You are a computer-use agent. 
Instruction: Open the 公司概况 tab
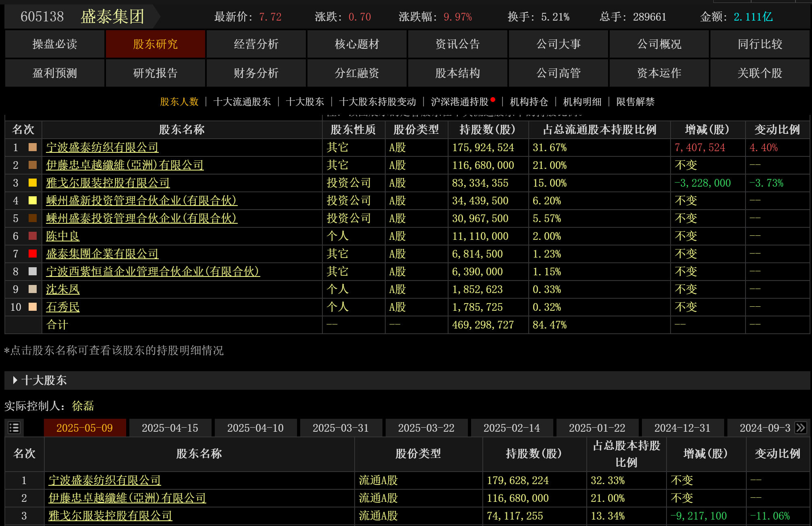click(x=659, y=44)
